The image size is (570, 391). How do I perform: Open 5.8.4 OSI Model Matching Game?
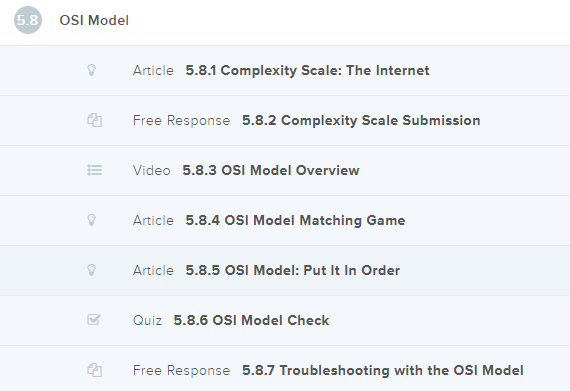295,220
